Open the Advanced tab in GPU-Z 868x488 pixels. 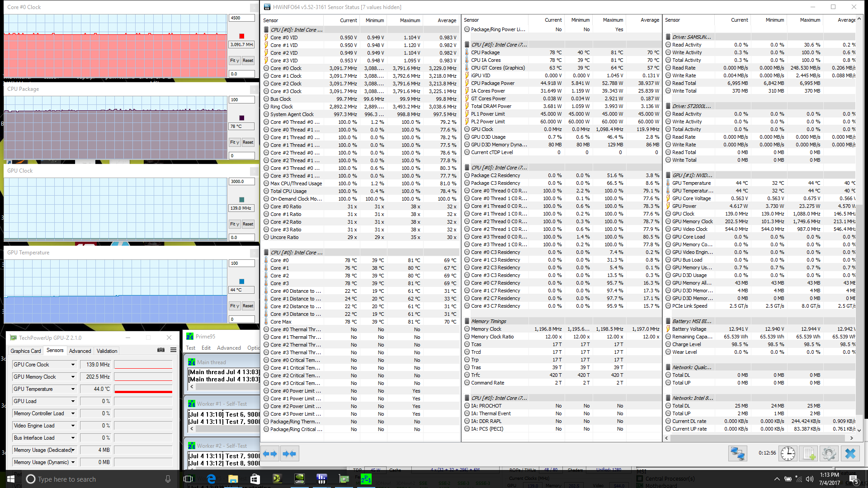tap(80, 351)
